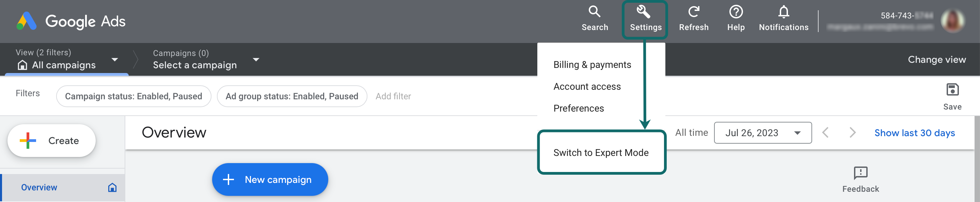Open the Help question mark icon
Image resolution: width=980 pixels, height=202 pixels.
[736, 12]
